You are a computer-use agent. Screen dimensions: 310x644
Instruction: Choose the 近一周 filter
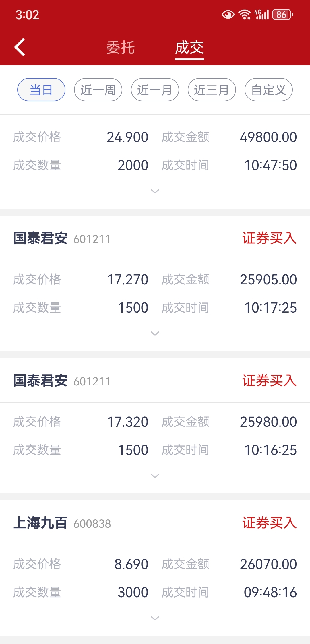[98, 90]
